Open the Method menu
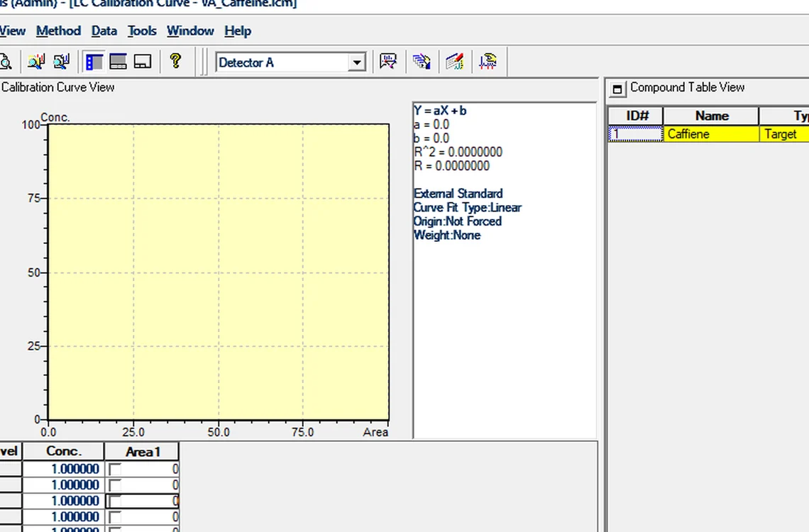The width and height of the screenshot is (809, 532). [x=58, y=31]
